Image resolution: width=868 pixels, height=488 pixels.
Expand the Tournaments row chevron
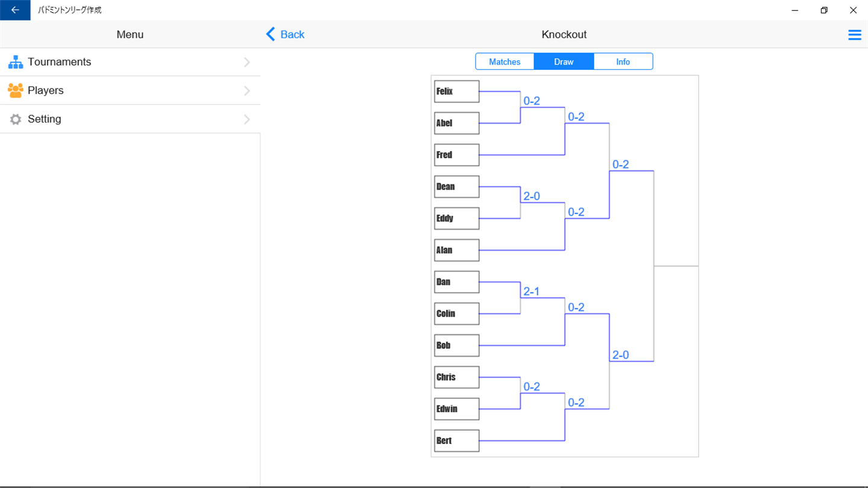[247, 62]
